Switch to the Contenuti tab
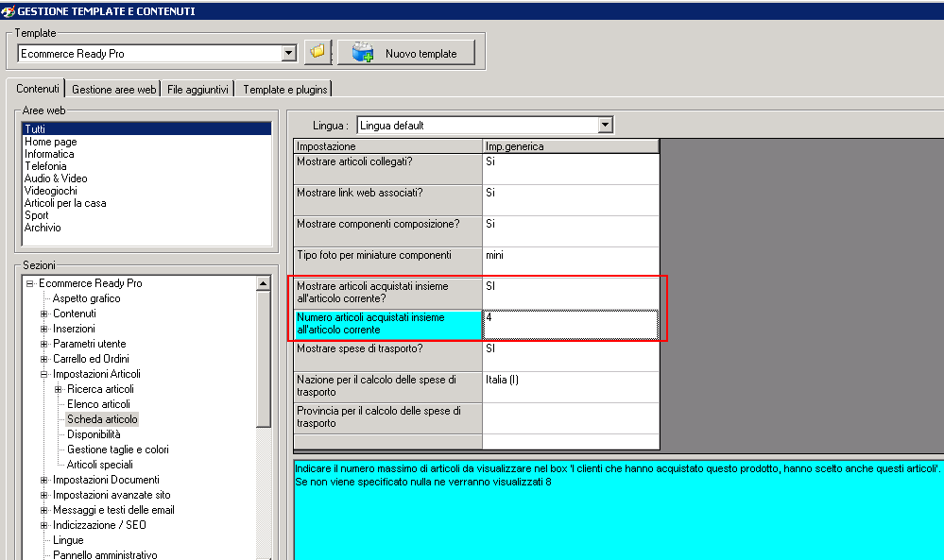Viewport: 944px width, 560px height. click(38, 89)
